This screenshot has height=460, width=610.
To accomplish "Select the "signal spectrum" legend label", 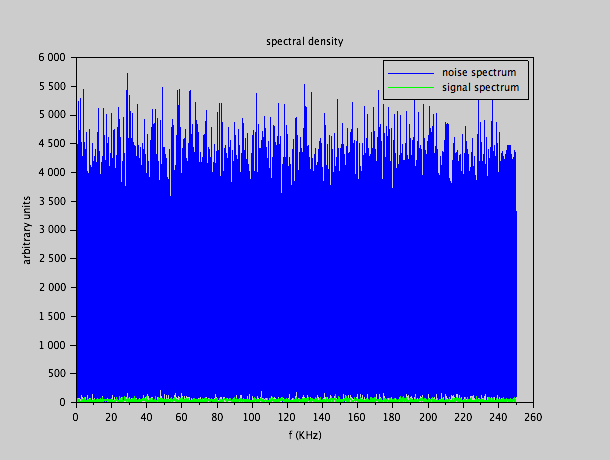I will tap(480, 88).
